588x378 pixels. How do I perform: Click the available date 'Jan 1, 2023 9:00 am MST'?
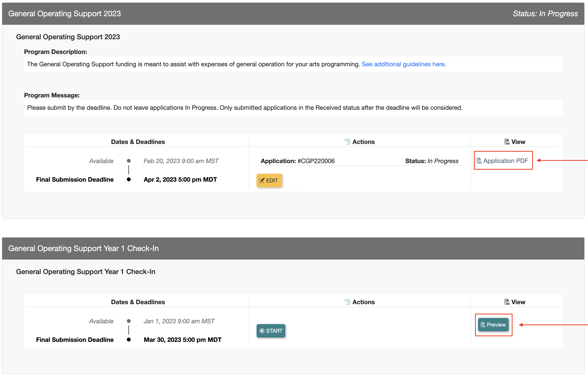click(x=179, y=321)
